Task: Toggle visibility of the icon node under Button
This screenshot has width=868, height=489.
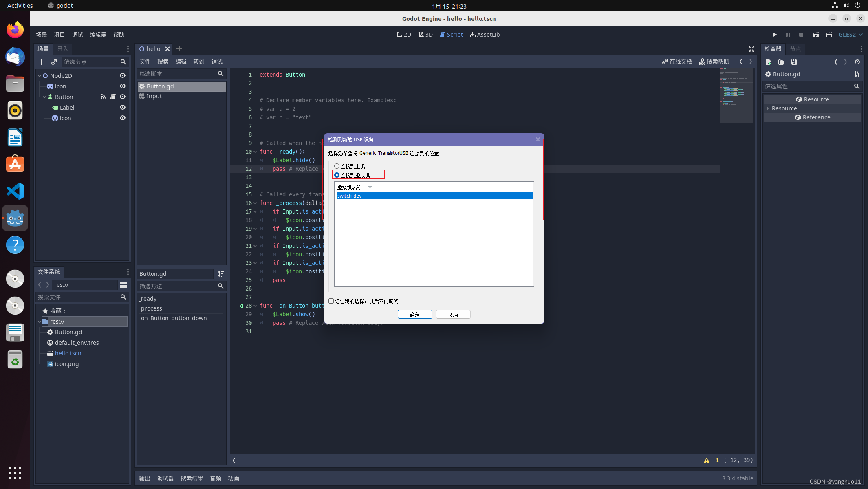Action: click(x=123, y=118)
